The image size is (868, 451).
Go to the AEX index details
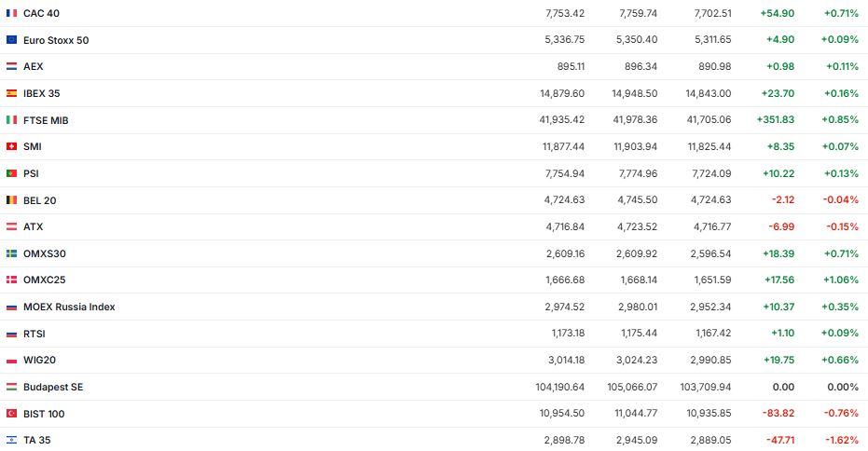coord(34,67)
